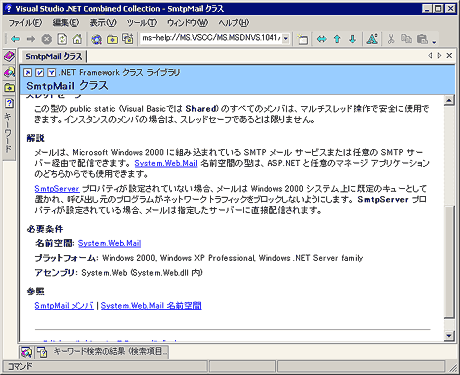Open the 編集 menu

66,23
